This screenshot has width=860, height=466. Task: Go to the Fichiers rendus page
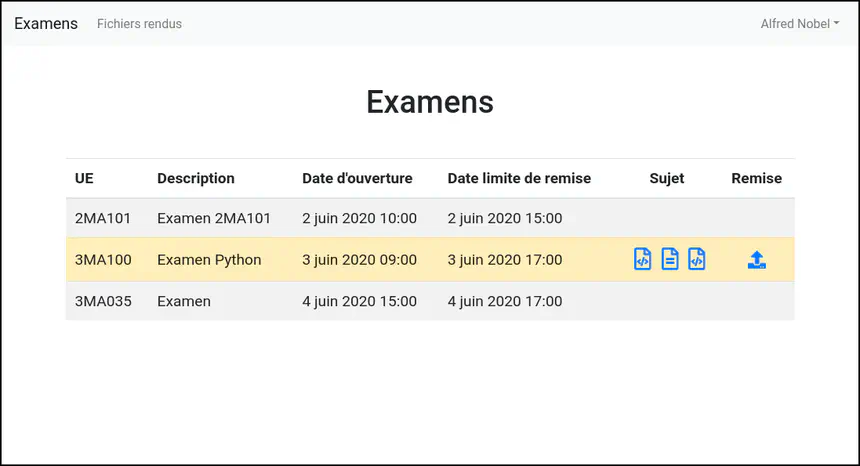(x=139, y=24)
